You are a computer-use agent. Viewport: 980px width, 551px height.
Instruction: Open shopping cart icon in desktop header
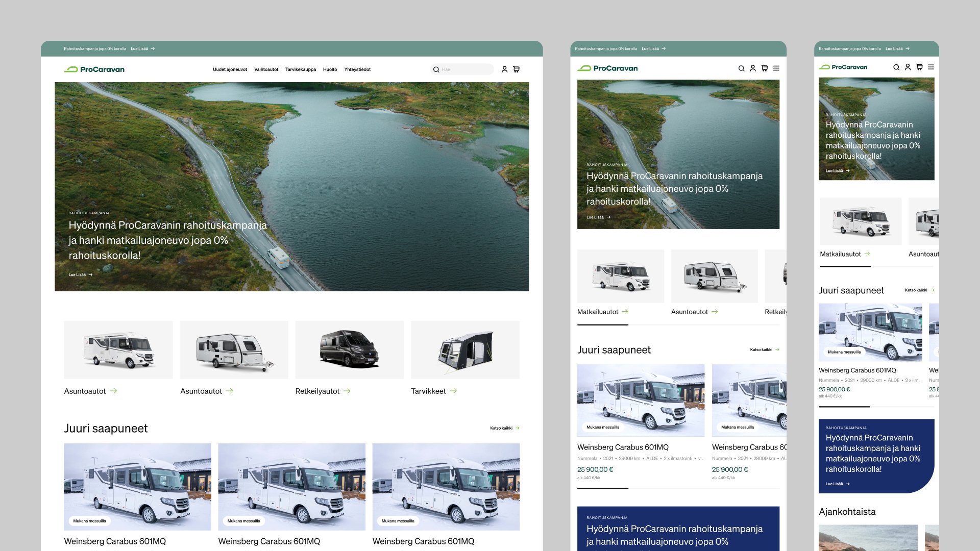[x=516, y=69]
